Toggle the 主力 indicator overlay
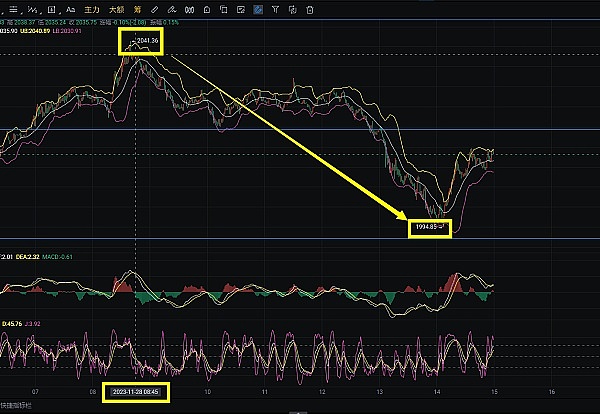 point(93,9)
